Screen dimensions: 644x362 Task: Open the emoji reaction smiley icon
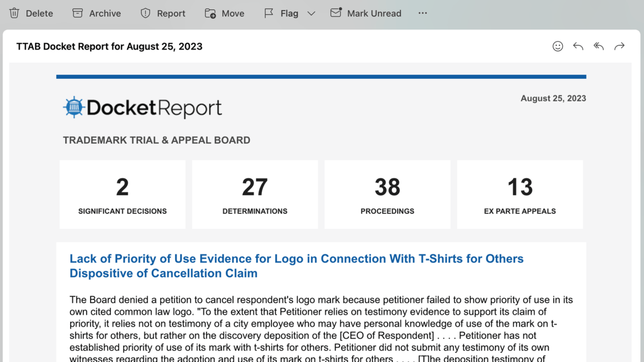coord(558,47)
